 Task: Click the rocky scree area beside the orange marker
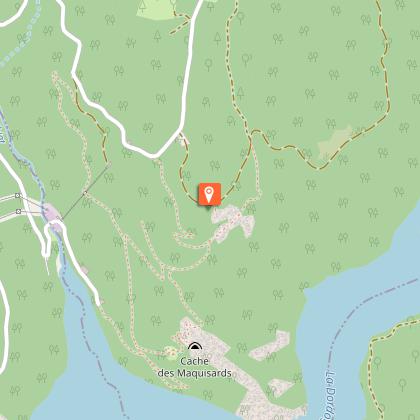click(x=233, y=223)
